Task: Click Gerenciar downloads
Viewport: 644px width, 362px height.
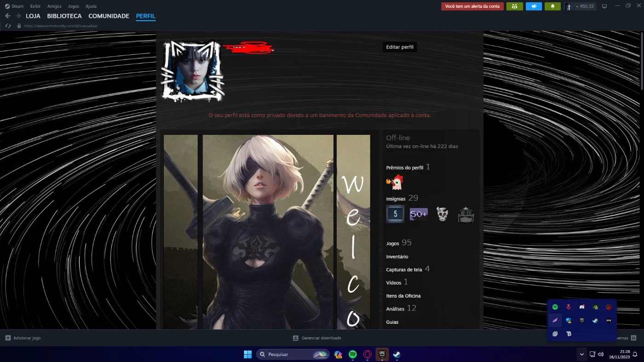Action: pos(317,338)
